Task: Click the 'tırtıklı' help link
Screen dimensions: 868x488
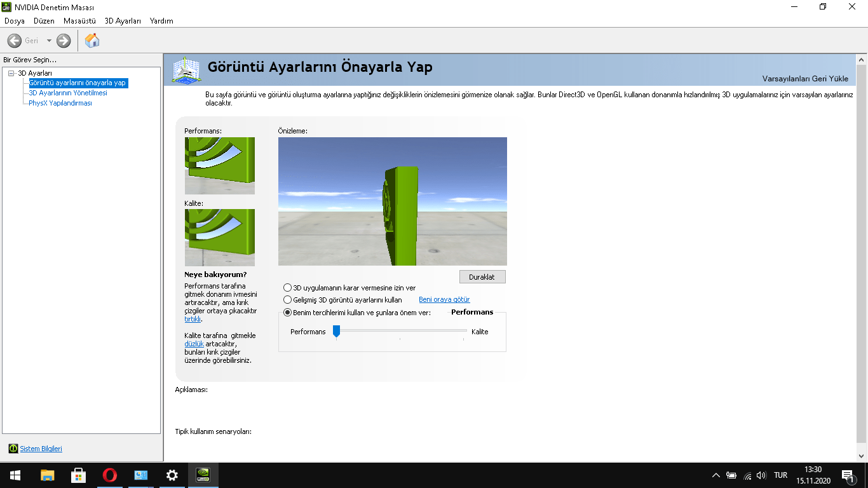Action: pos(193,319)
